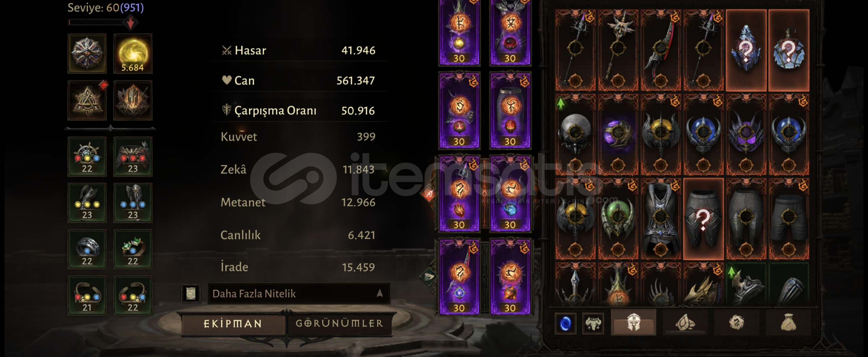
Task: Select the helmet inventory filter tab
Action: coord(633,322)
